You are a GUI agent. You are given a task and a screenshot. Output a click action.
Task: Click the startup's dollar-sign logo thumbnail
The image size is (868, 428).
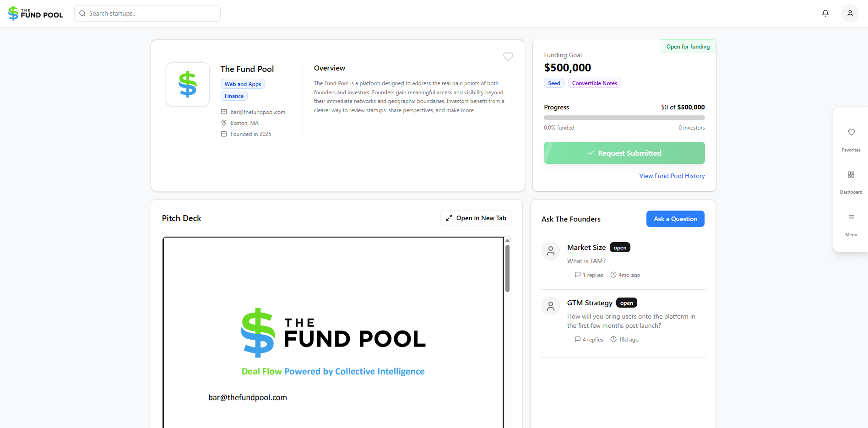click(x=188, y=84)
